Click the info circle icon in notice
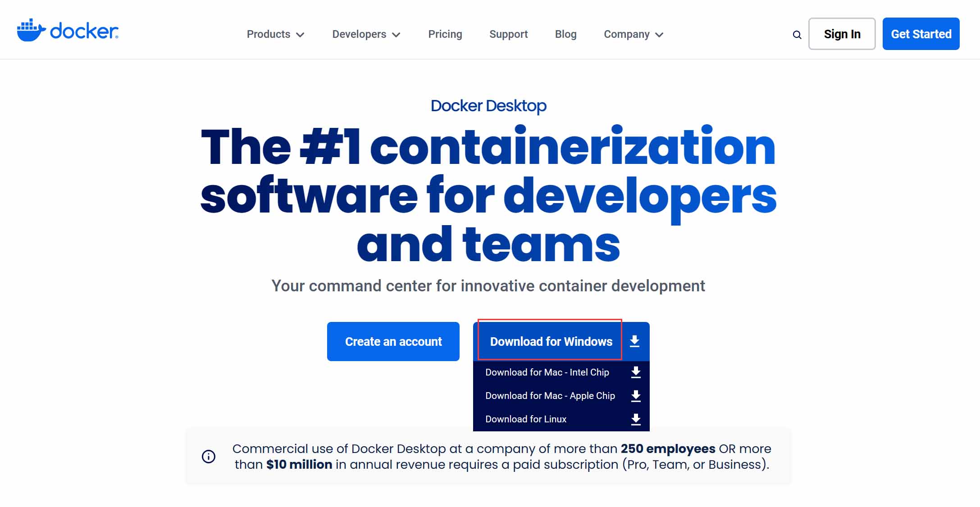 [x=208, y=457]
